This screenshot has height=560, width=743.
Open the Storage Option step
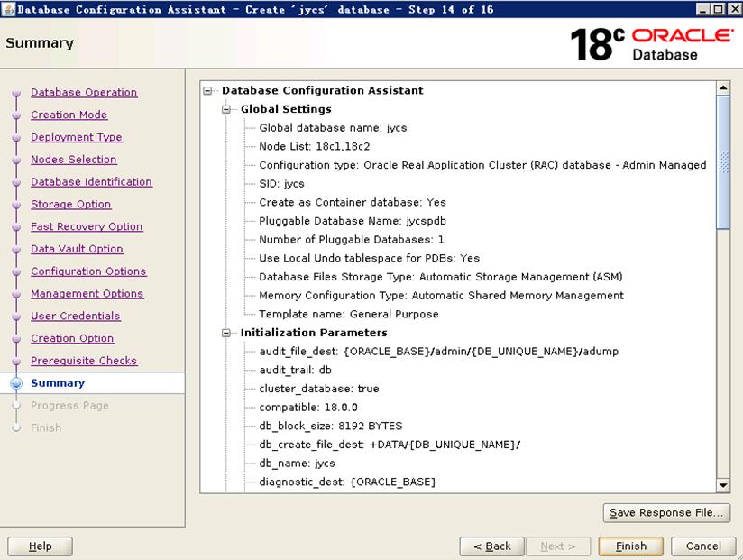click(x=71, y=204)
